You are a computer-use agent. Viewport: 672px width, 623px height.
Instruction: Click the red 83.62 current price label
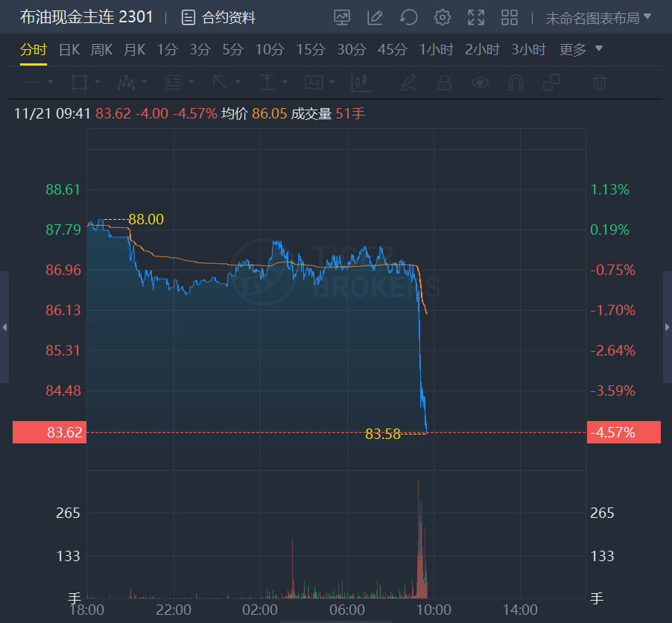pos(49,432)
